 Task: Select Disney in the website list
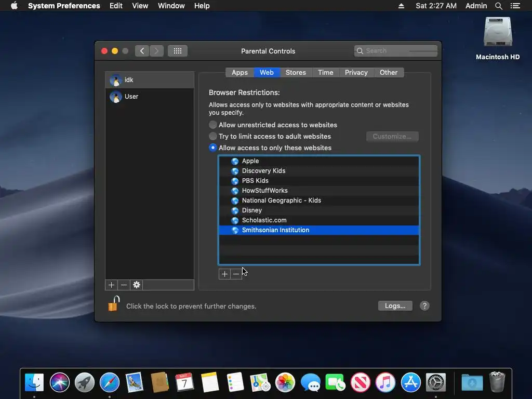(319, 210)
